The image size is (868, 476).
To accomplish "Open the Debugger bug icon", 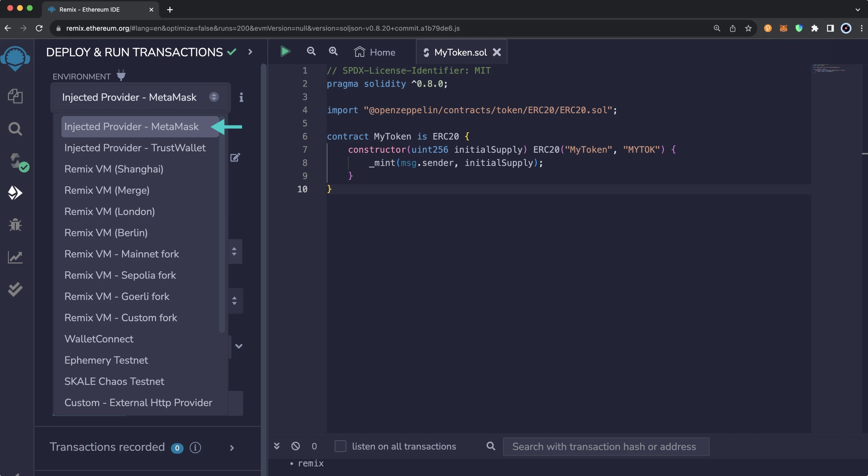I will pos(15,225).
